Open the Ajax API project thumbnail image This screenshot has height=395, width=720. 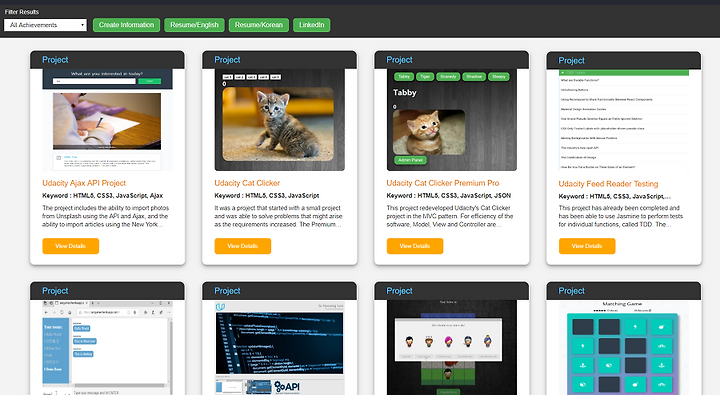click(107, 120)
